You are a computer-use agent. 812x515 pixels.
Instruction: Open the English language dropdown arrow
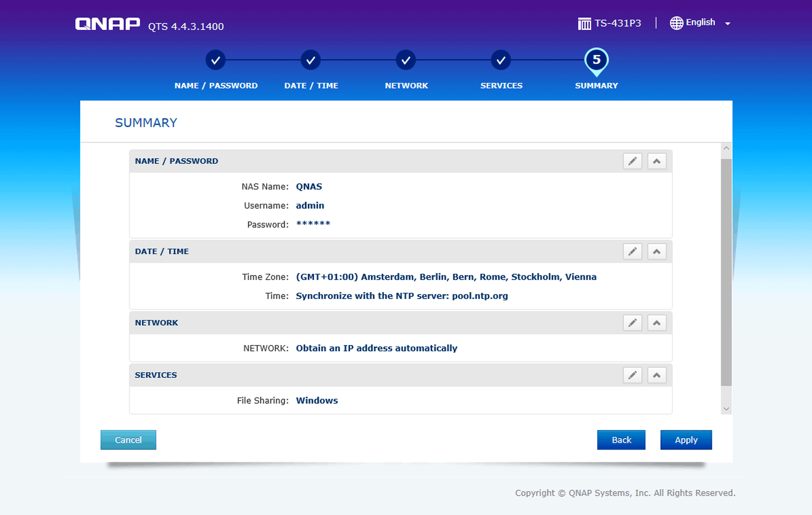728,24
